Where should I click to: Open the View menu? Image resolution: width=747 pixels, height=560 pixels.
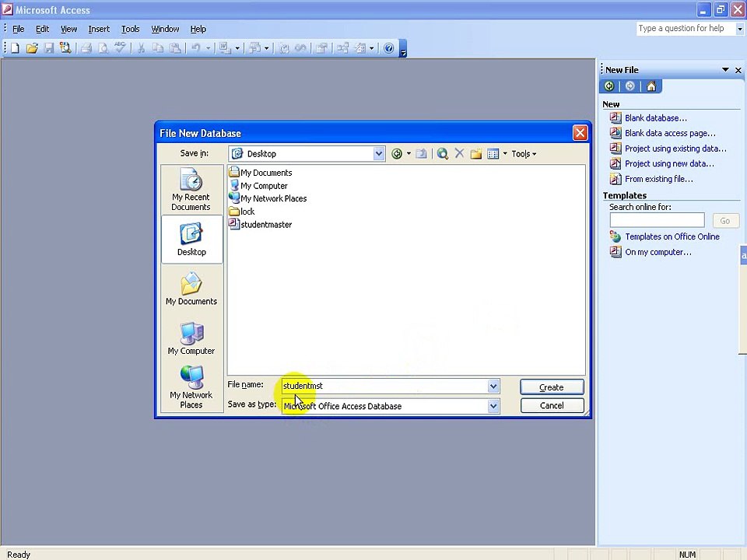pos(68,29)
